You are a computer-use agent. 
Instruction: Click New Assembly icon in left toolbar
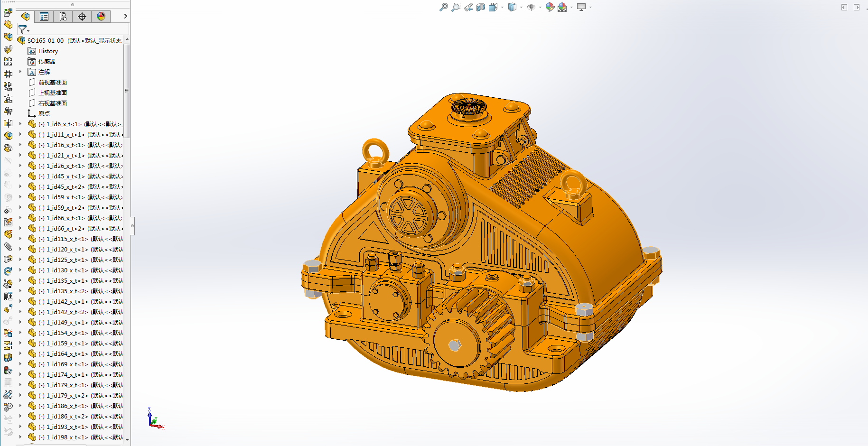click(x=8, y=37)
